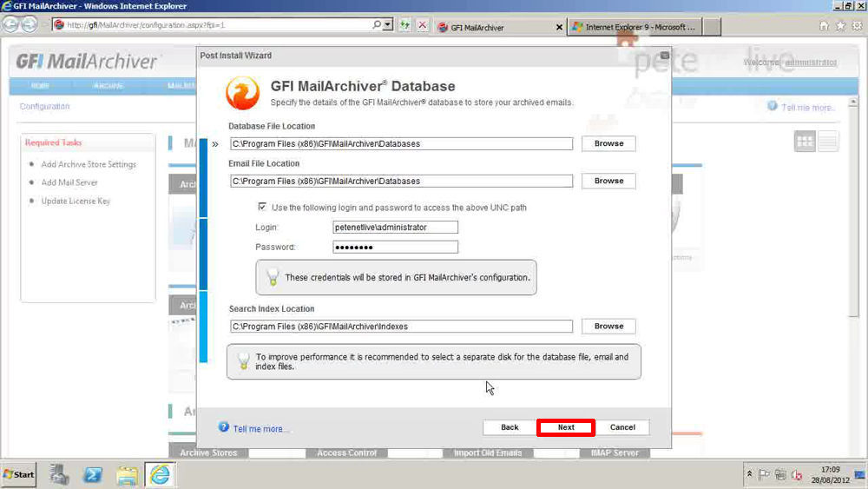868x489 pixels.
Task: Click the help icon beside page Tell me more
Action: pyautogui.click(x=773, y=106)
